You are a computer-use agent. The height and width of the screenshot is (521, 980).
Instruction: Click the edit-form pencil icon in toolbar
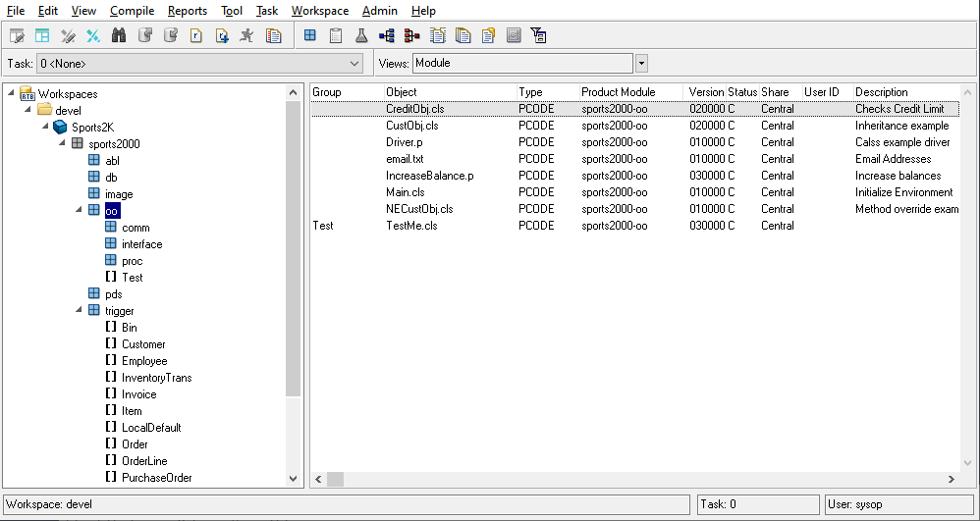(17, 35)
